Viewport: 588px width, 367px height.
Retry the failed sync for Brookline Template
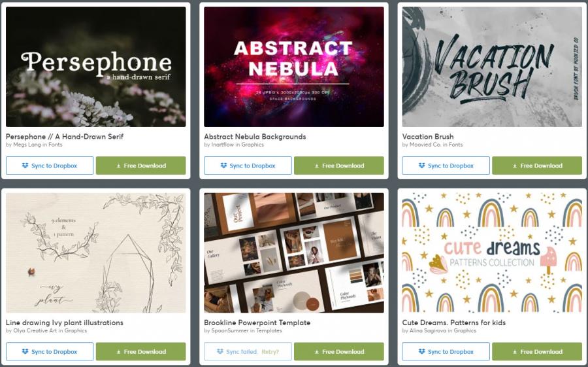[270, 352]
